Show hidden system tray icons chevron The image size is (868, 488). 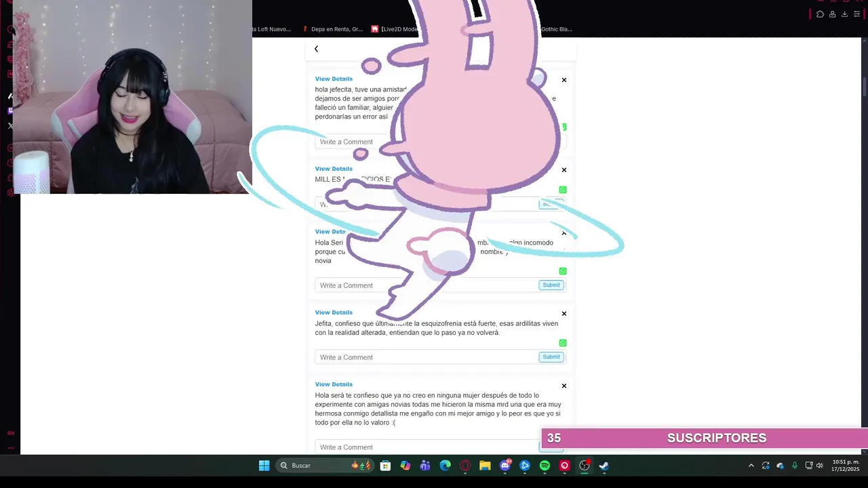click(x=751, y=466)
